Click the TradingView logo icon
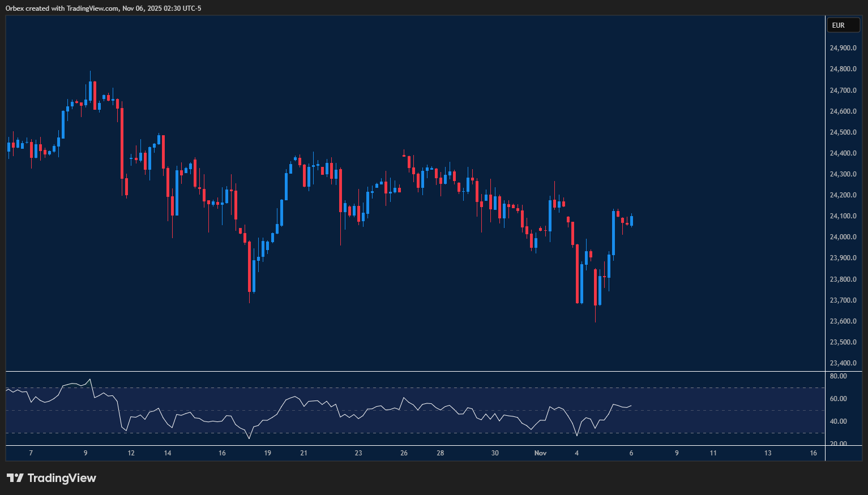The height and width of the screenshot is (495, 868). point(16,478)
